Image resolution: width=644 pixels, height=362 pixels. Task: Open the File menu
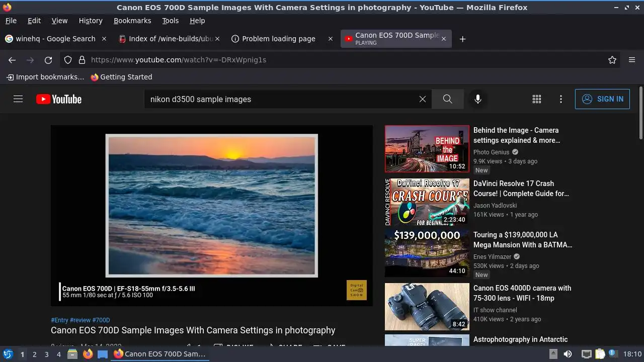11,21
